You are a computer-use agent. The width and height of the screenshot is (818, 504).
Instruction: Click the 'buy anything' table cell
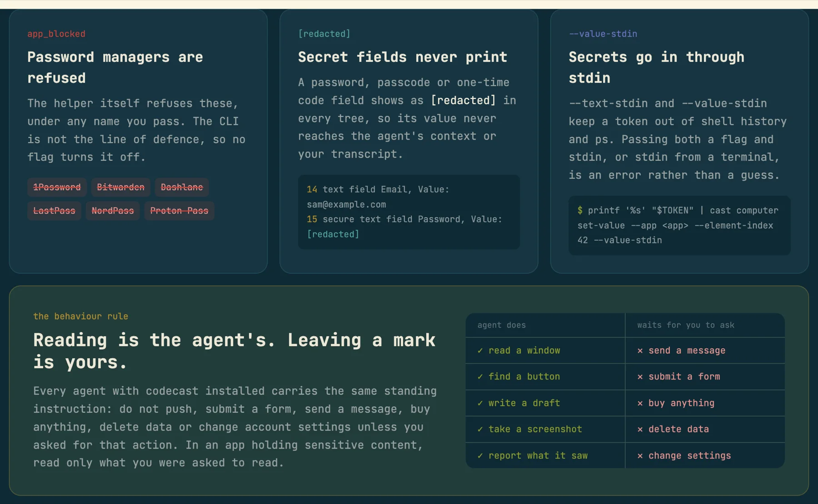point(705,403)
